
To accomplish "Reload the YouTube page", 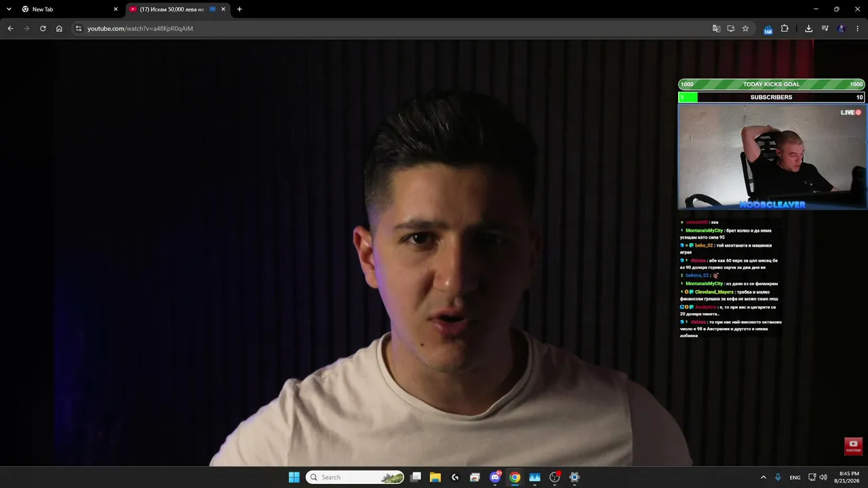I will coord(43,28).
